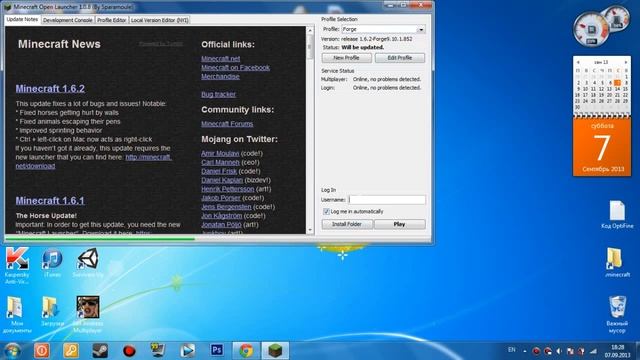Screen dimensions: 640x360
Task: Switch to Google Chrome in taskbar
Action: click(246, 351)
